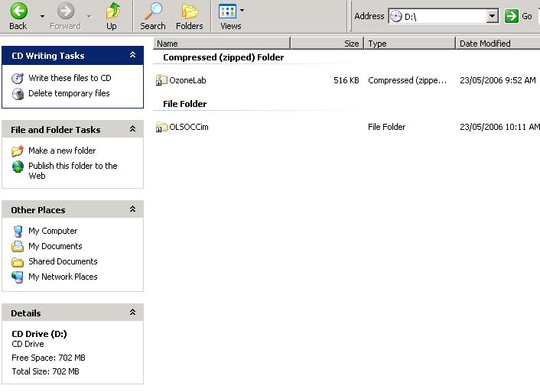The width and height of the screenshot is (540, 392).
Task: Open My Network Places link
Action: pos(63,277)
